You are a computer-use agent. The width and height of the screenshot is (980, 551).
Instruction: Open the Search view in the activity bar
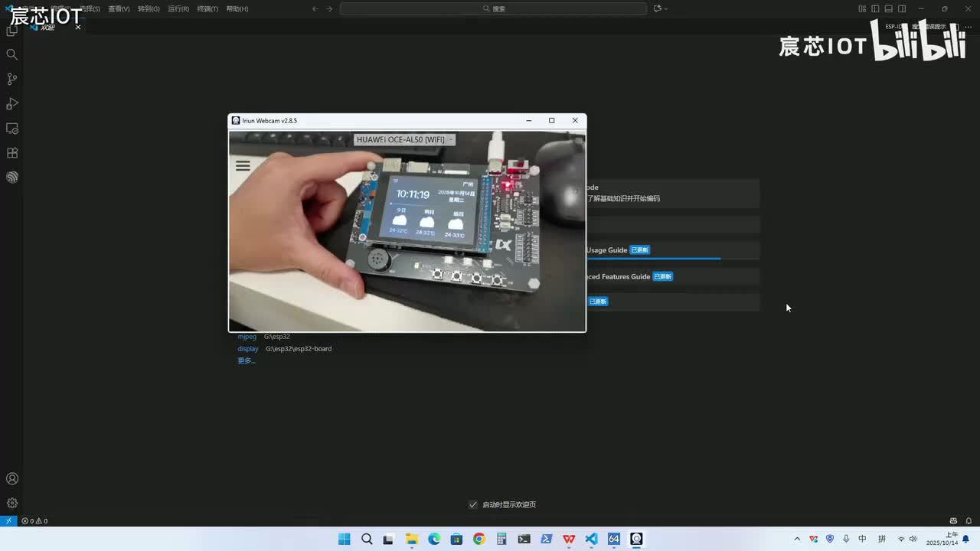[x=12, y=54]
